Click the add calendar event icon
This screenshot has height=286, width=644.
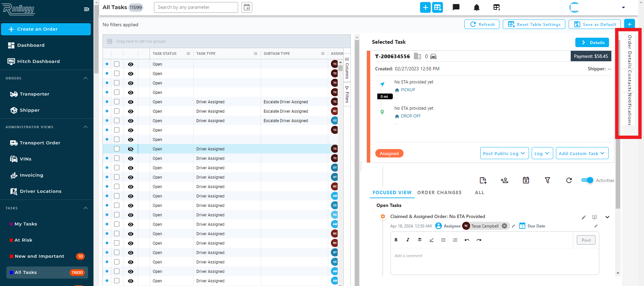pos(526,180)
